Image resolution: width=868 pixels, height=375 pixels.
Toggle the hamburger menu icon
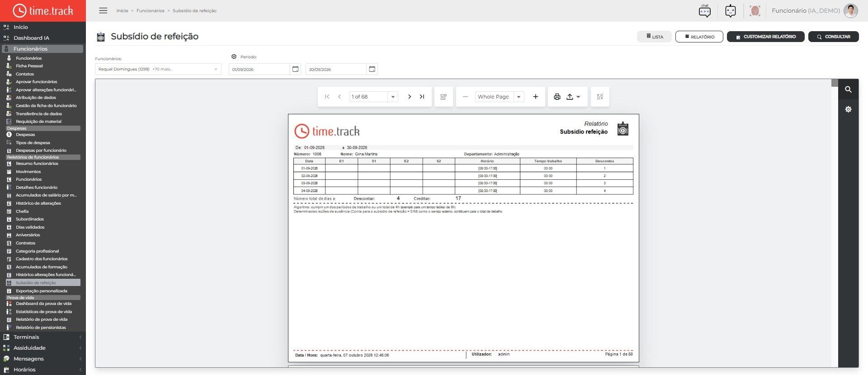click(103, 10)
